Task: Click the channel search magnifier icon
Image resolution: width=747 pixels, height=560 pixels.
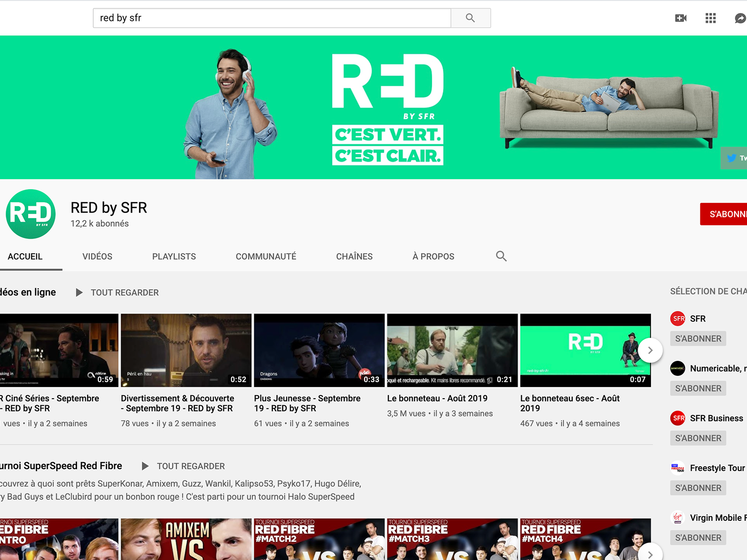Action: tap(501, 256)
